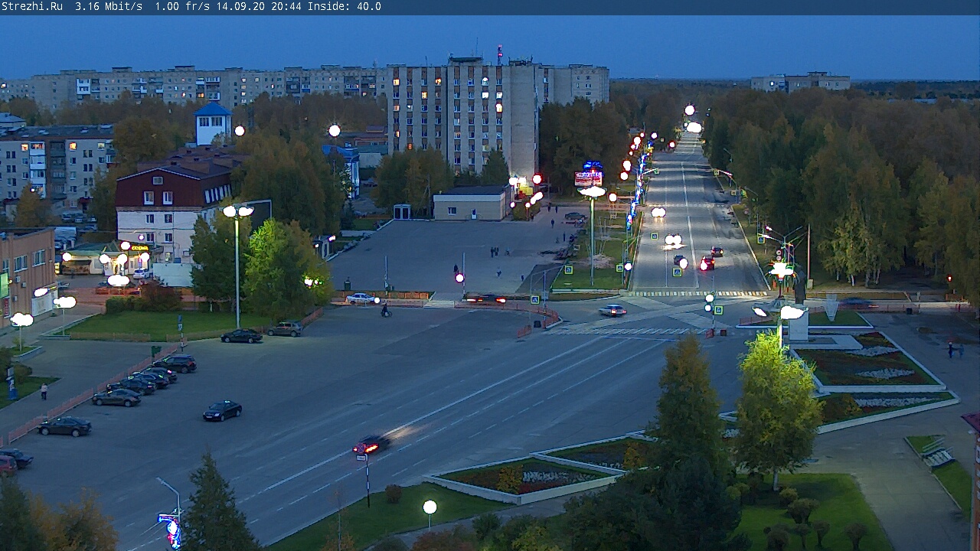The width and height of the screenshot is (980, 551).
Task: Click the "3.16 Mbit/s" bitrate readout
Action: 109,7
